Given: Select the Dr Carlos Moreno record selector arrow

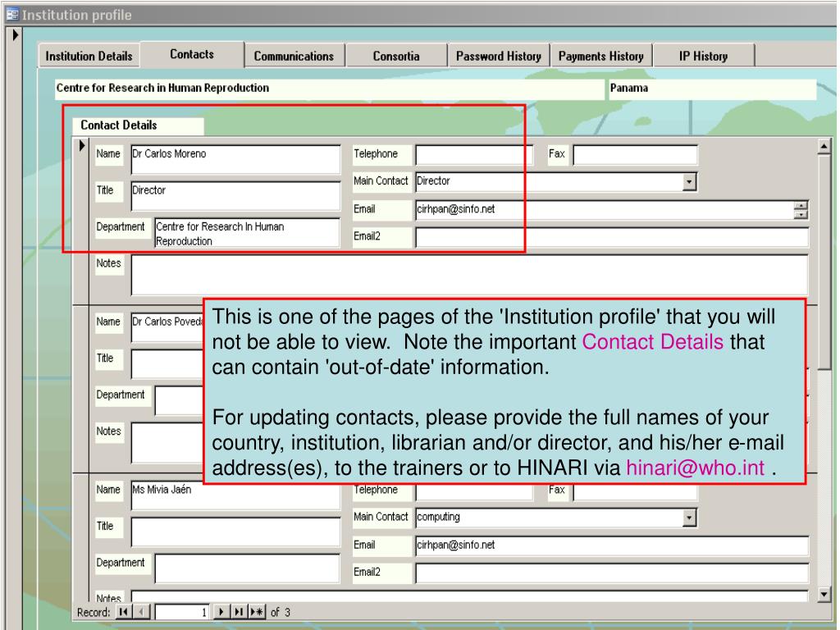Looking at the screenshot, I should [x=81, y=146].
